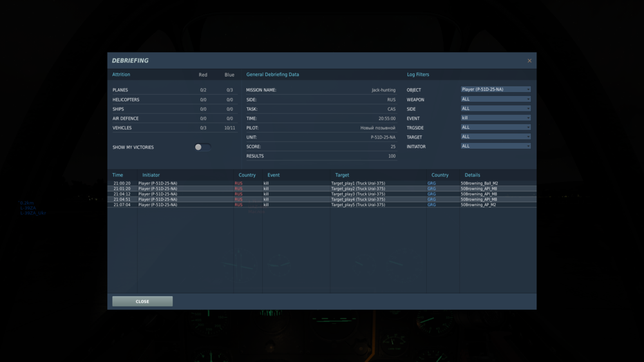Open the OBJECT filter dropdown
Image resolution: width=644 pixels, height=362 pixels.
point(495,90)
